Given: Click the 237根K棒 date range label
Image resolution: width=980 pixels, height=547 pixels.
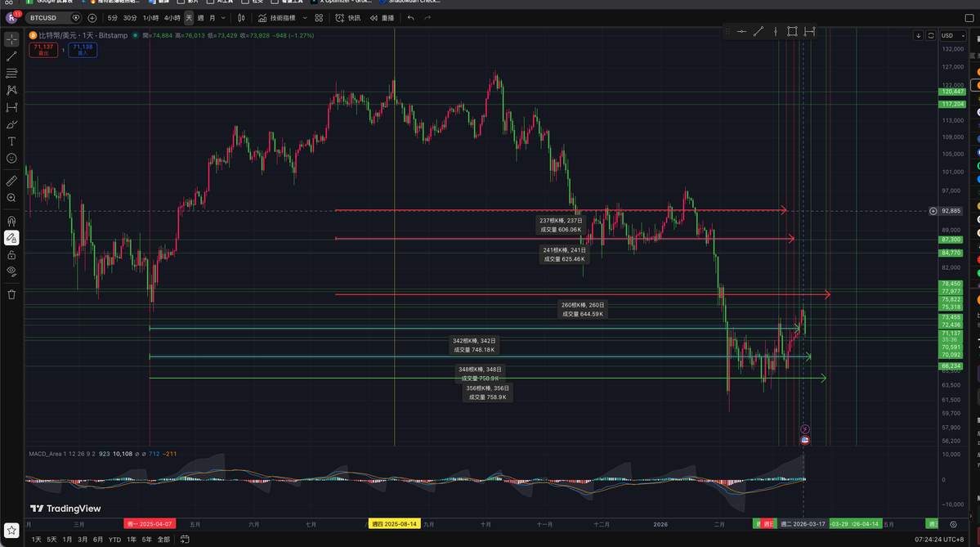Looking at the screenshot, I should [x=561, y=225].
